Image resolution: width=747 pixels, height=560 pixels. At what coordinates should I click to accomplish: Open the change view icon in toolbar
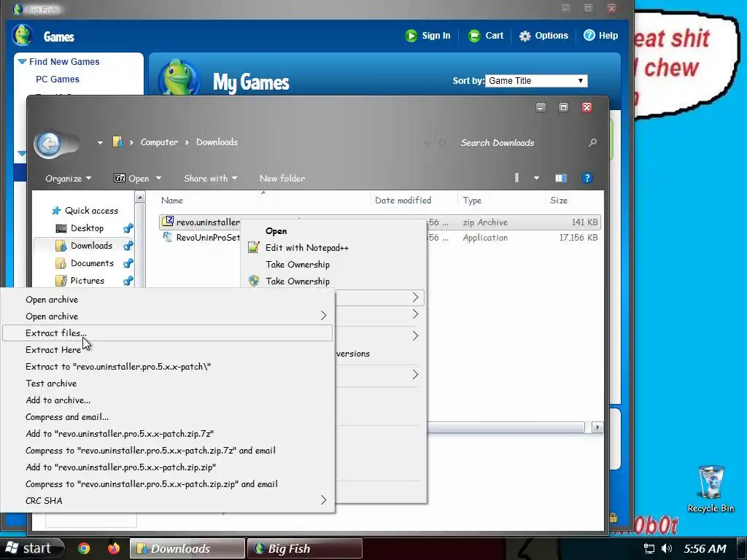click(517, 178)
